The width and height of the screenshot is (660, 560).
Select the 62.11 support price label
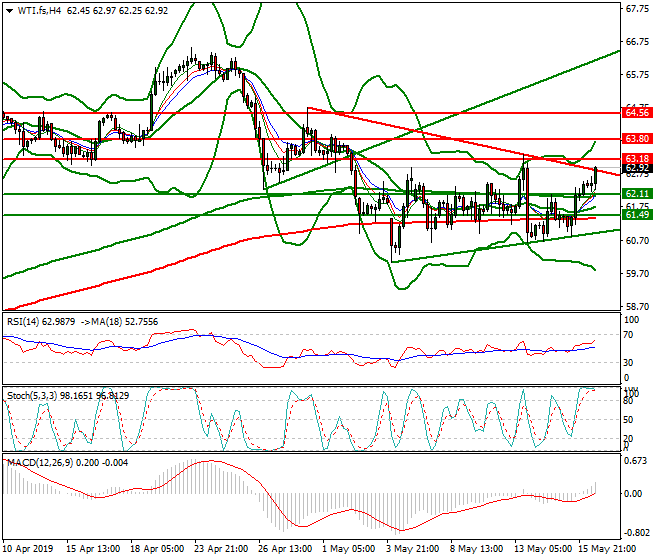click(637, 194)
